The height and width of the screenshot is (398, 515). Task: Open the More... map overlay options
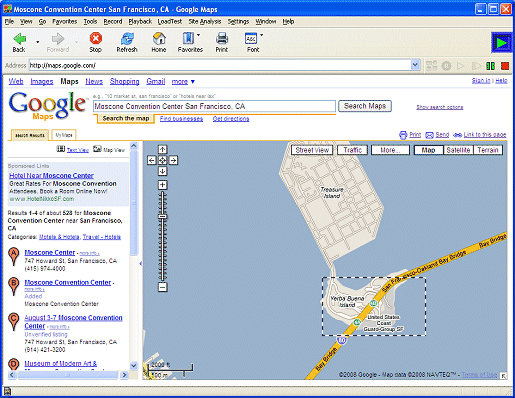click(x=390, y=150)
